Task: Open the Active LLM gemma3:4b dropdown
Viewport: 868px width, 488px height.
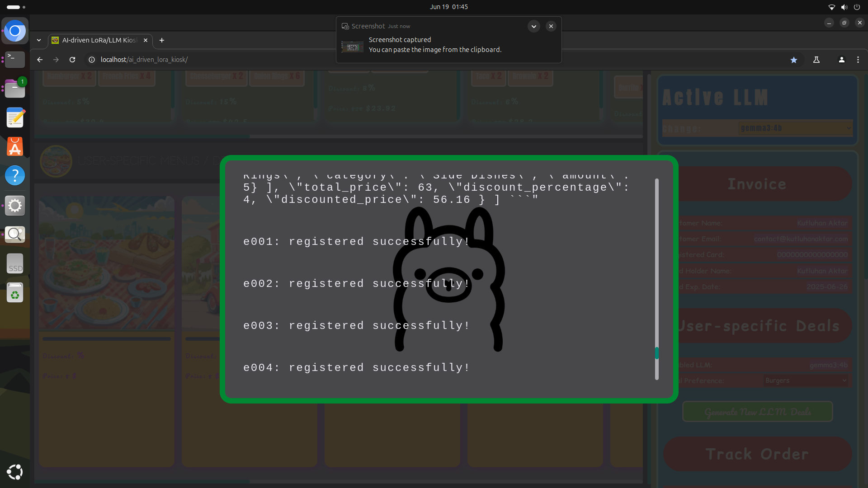Action: (795, 128)
